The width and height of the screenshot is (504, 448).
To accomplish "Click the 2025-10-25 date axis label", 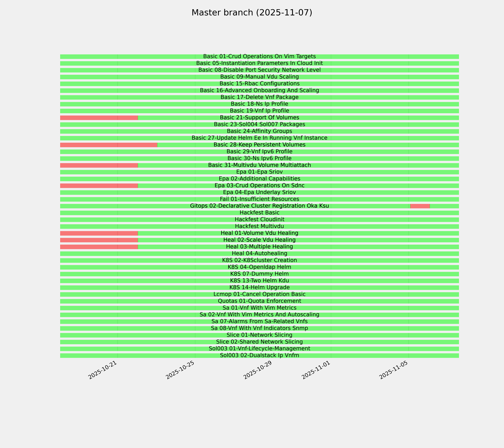I will (x=180, y=370).
